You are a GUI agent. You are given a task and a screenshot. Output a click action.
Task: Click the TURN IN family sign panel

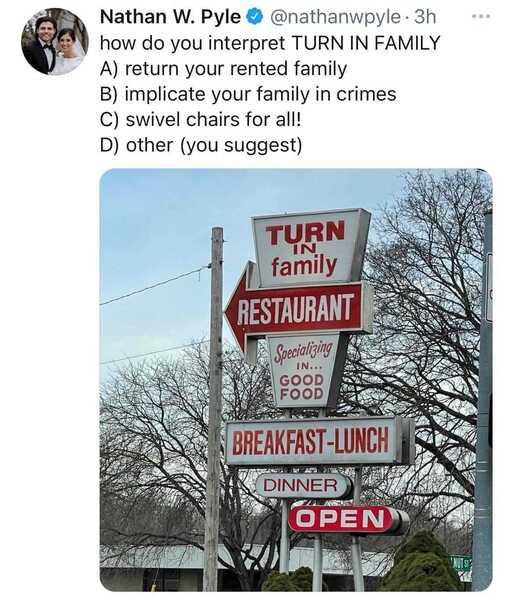tap(311, 248)
